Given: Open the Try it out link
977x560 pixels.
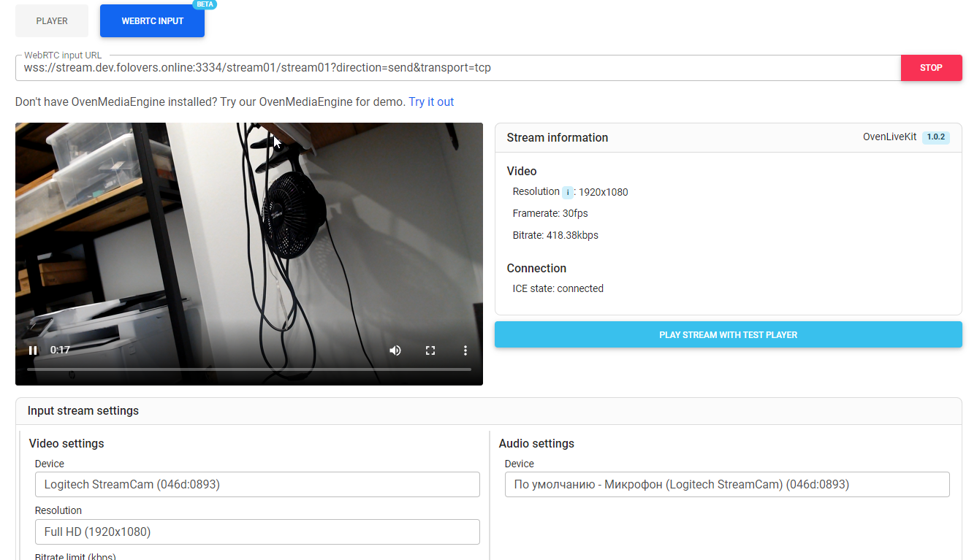Looking at the screenshot, I should 431,101.
